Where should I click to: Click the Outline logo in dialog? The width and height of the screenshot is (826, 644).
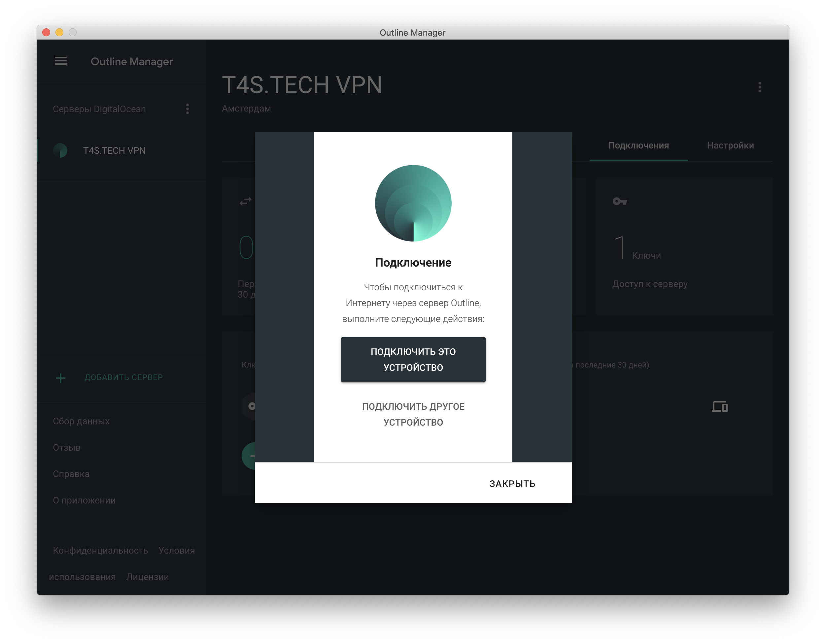[413, 203]
